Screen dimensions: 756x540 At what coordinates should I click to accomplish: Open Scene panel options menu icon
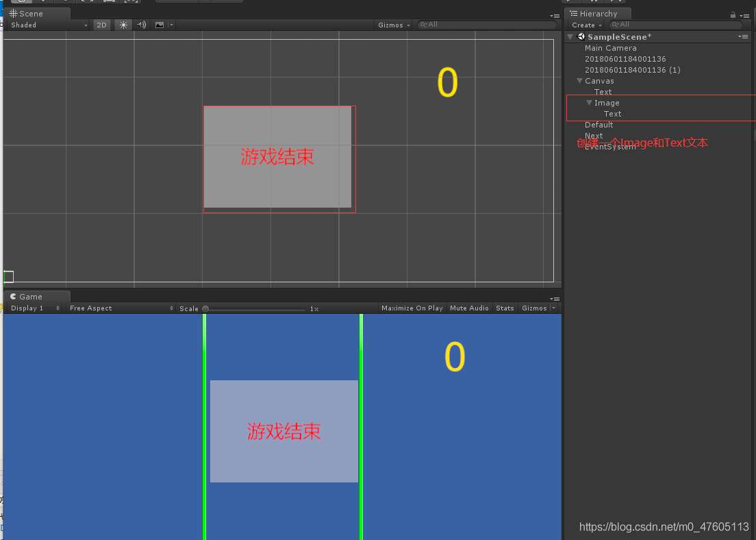point(555,16)
